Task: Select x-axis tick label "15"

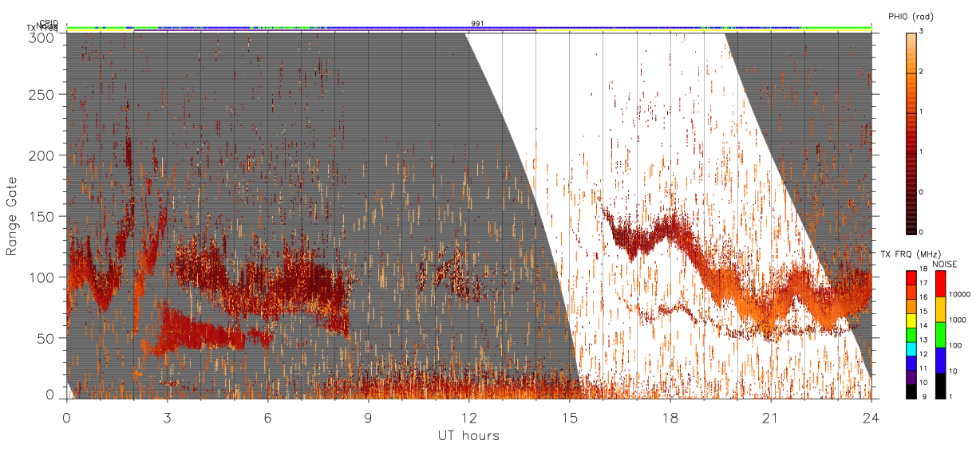Action: click(x=569, y=417)
